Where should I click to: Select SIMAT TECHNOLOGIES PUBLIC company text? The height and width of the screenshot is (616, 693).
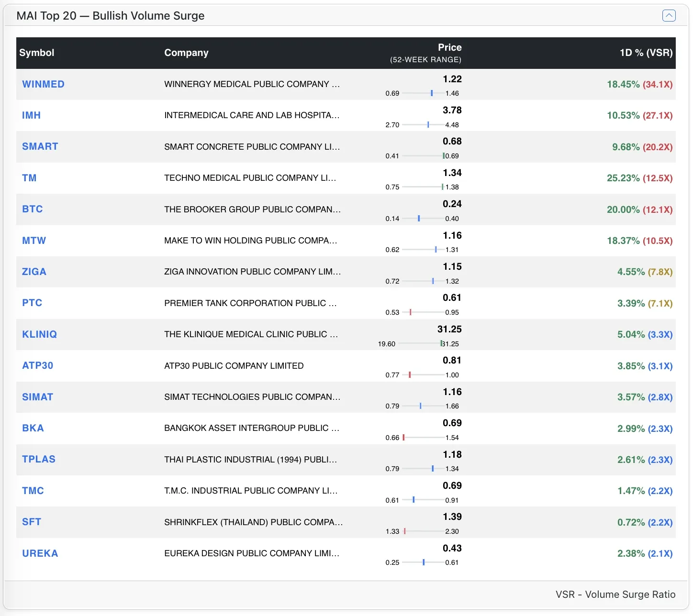click(x=252, y=397)
